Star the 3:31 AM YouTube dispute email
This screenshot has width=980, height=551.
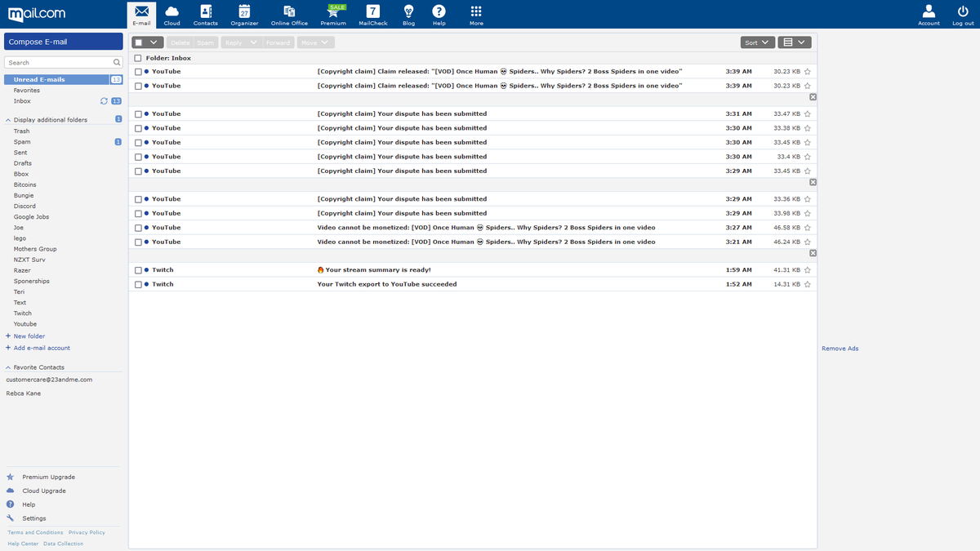(808, 114)
